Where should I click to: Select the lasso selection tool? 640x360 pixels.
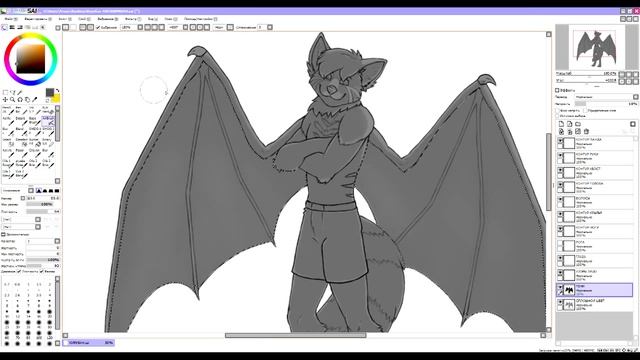click(x=13, y=93)
